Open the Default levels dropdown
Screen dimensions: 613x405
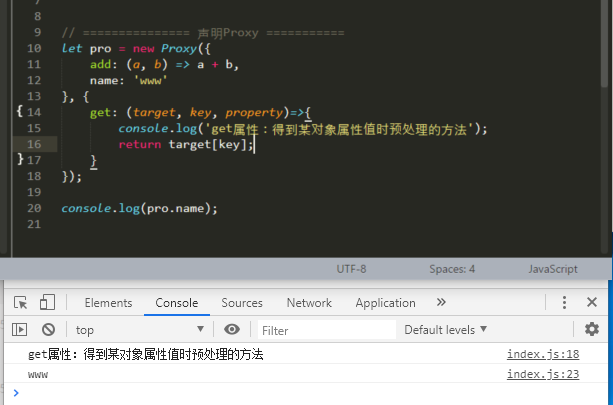click(x=446, y=330)
